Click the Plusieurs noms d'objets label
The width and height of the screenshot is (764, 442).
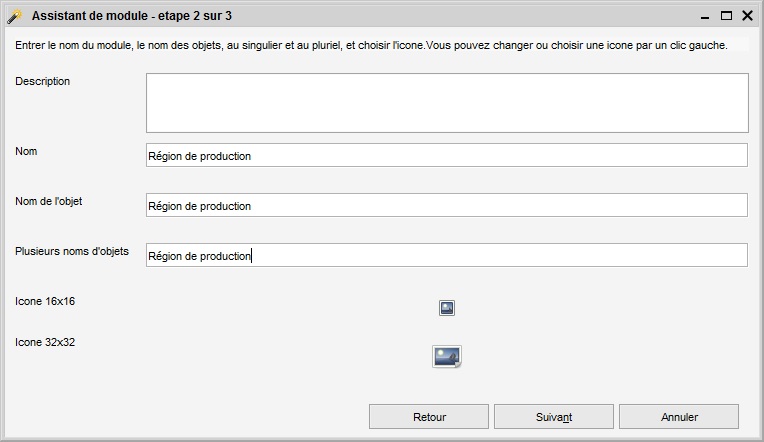72,251
